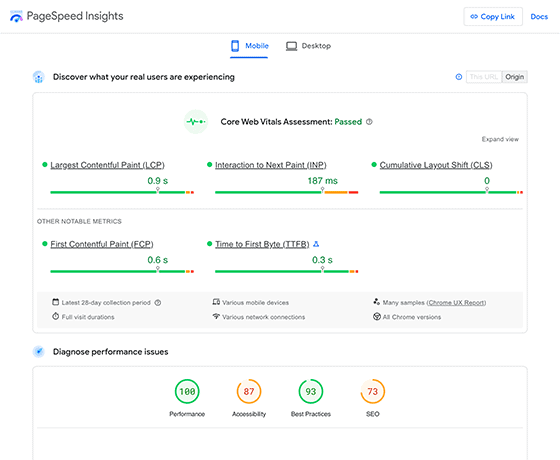The width and height of the screenshot is (560, 460).
Task: Click the Accessibility score gauge 87
Action: pos(249,391)
